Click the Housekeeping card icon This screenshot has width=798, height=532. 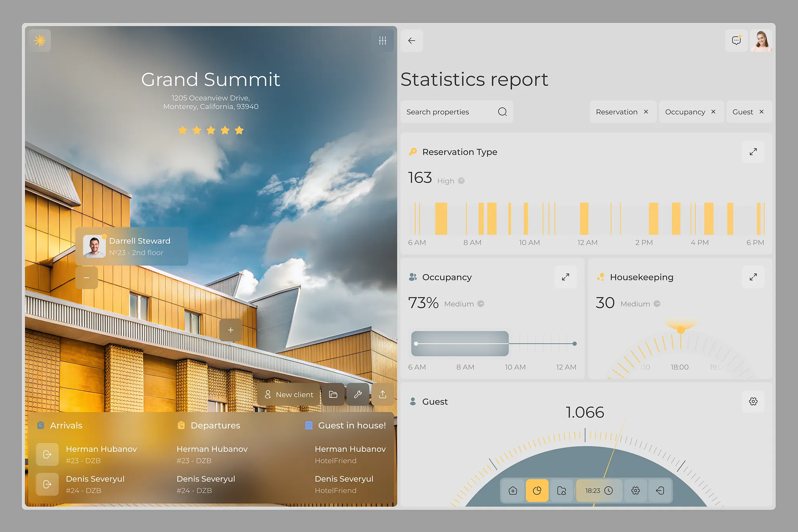[x=600, y=277]
